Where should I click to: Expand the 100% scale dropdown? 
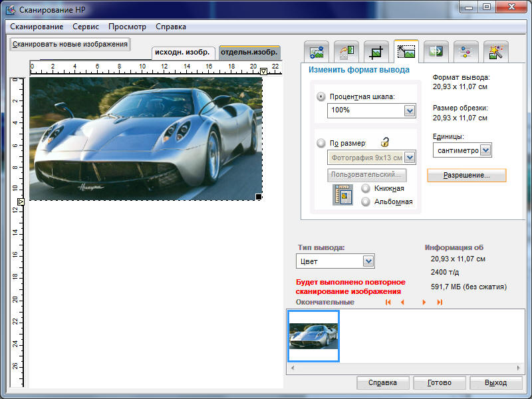coord(410,110)
